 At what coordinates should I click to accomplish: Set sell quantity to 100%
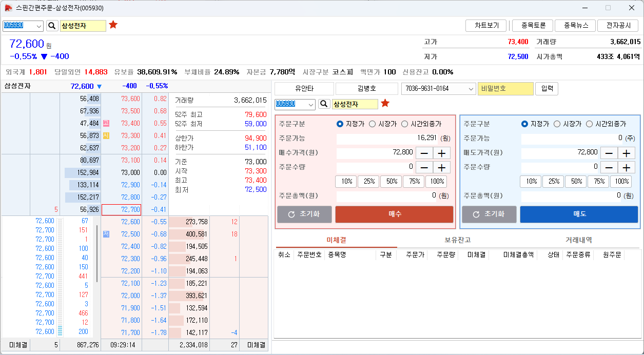pyautogui.click(x=621, y=182)
